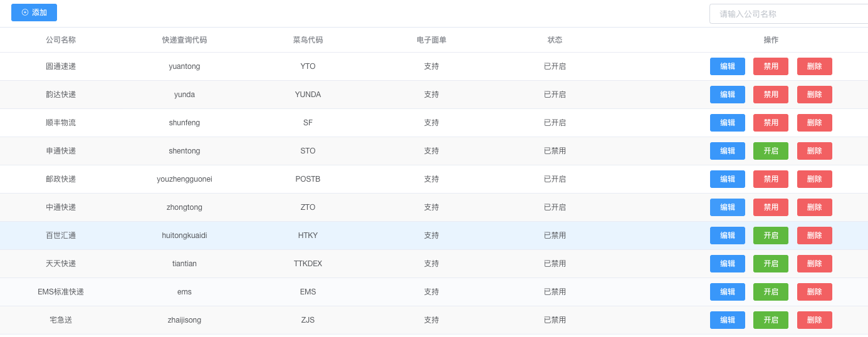The image size is (868, 337).
Task: Click the 添加 button with plus icon
Action: pos(34,13)
